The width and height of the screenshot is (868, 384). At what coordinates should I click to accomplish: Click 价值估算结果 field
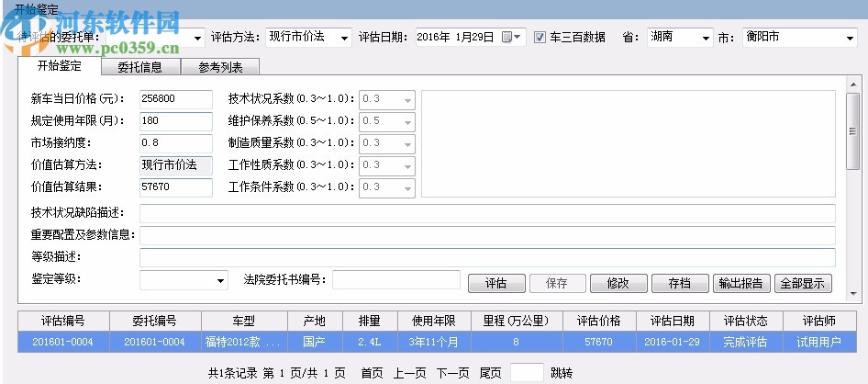click(x=176, y=187)
